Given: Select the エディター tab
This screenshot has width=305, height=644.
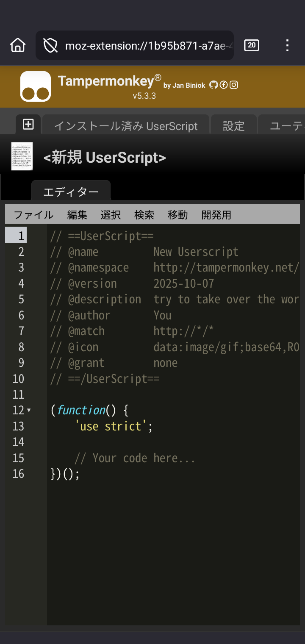Looking at the screenshot, I should click(71, 192).
